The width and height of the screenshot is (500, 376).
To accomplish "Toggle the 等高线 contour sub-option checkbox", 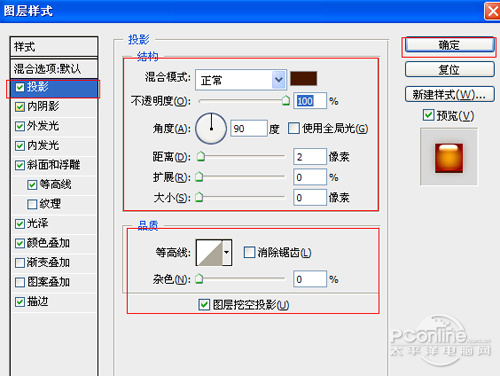I will [x=32, y=185].
